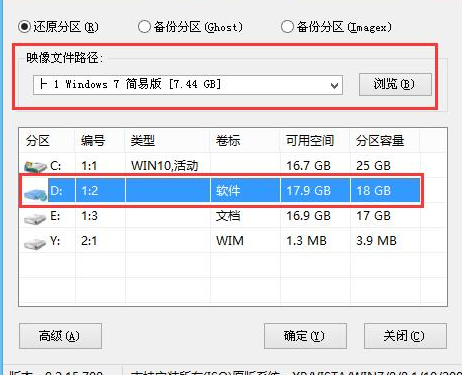The width and height of the screenshot is (462, 375).
Task: Click the 17 GB capacity value
Action: (373, 216)
